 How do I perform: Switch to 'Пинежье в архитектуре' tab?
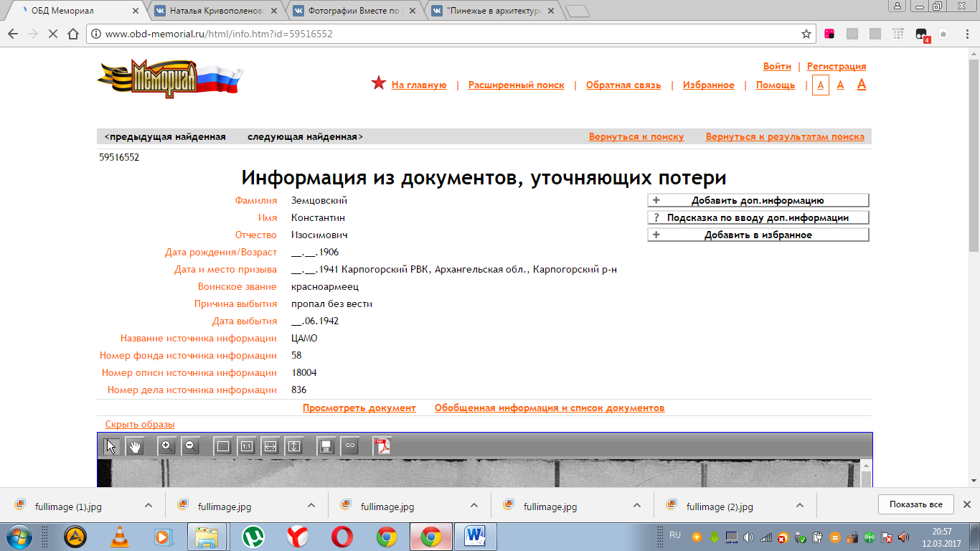(494, 11)
